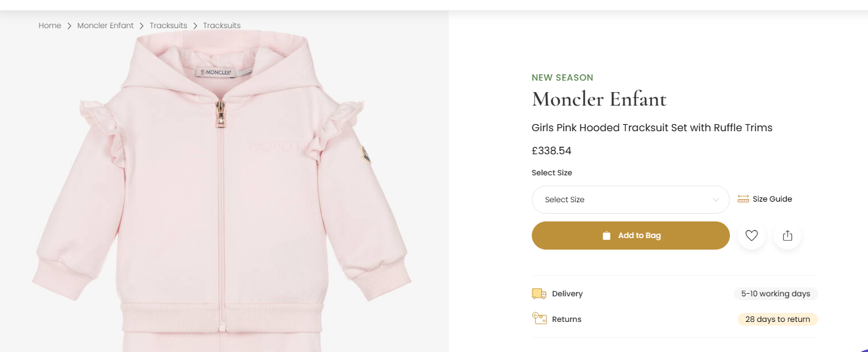
Task: Click the 5-10 working days badge
Action: pyautogui.click(x=775, y=294)
